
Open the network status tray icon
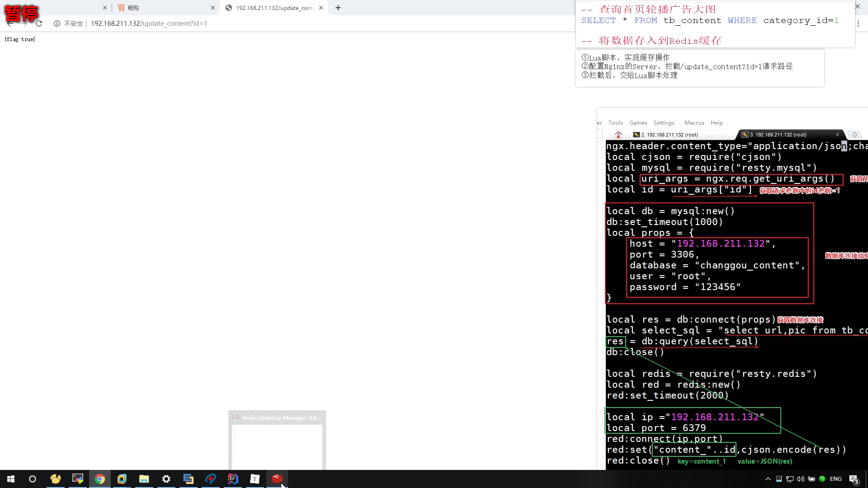pos(790,479)
